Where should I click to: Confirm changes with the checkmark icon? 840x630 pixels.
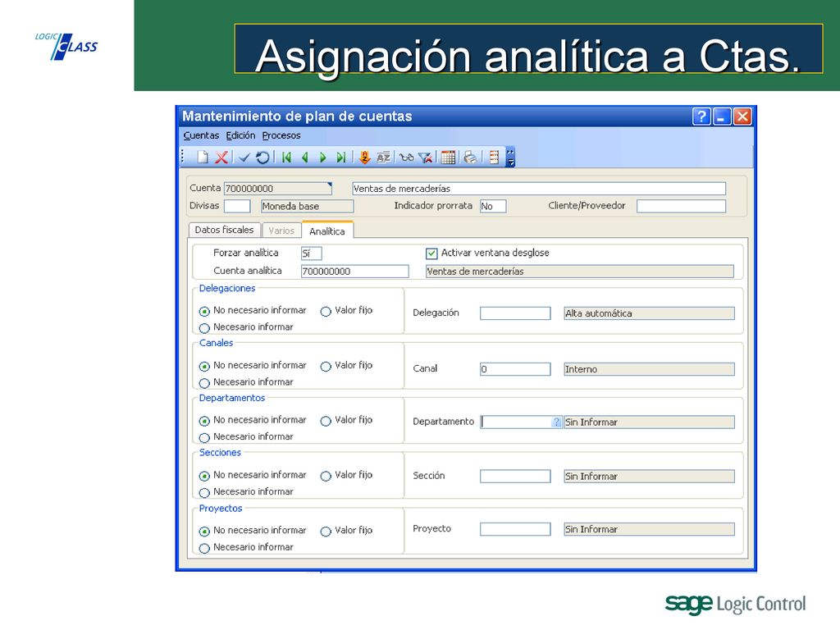pos(244,157)
